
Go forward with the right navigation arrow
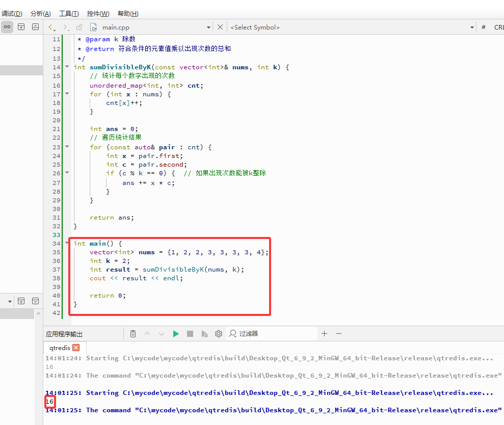(x=66, y=28)
